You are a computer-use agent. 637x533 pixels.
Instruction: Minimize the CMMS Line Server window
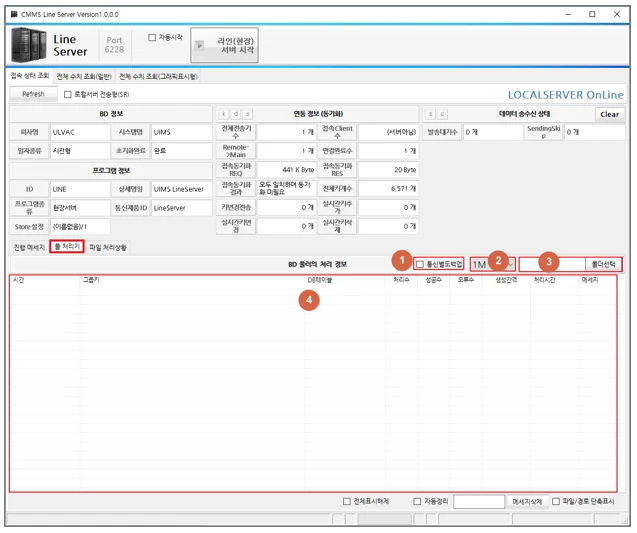(568, 14)
